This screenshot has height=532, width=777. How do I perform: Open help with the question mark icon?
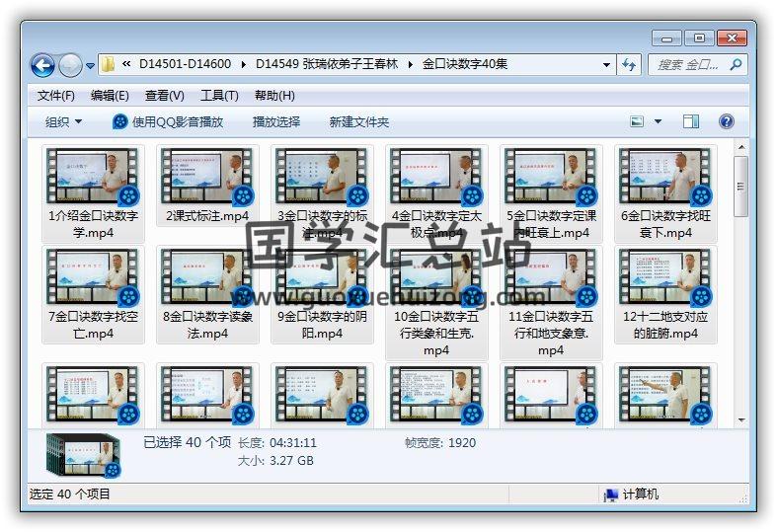pyautogui.click(x=726, y=121)
